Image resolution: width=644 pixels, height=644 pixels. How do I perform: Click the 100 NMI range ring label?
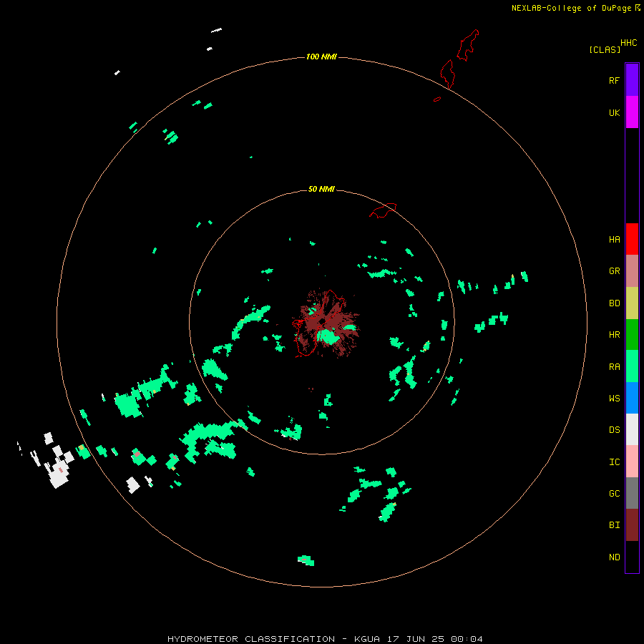pyautogui.click(x=321, y=57)
